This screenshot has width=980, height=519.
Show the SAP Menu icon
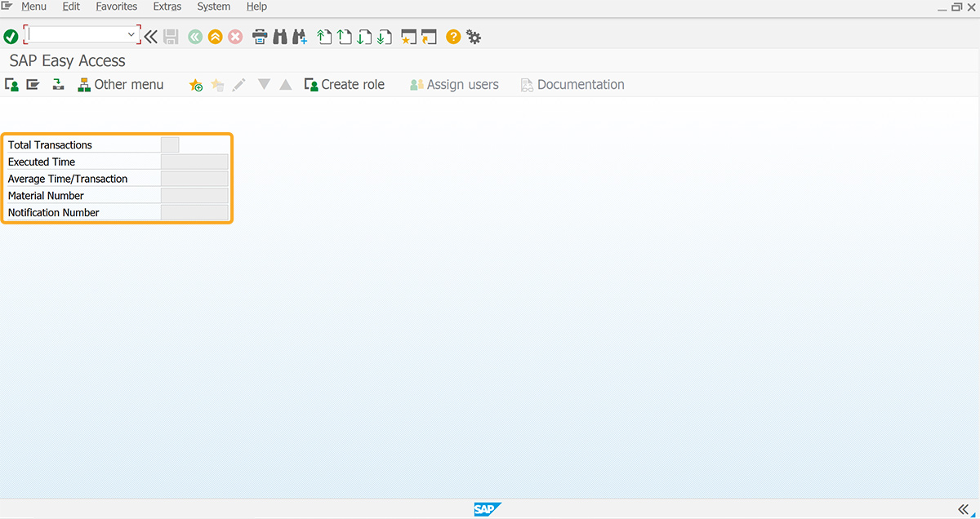[x=33, y=85]
